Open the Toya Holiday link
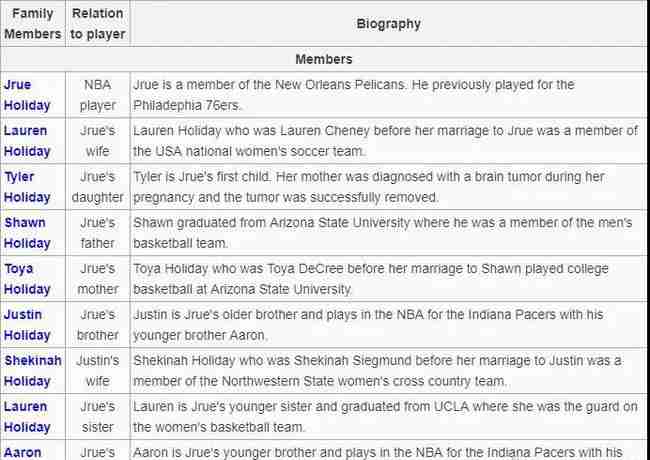 27,279
